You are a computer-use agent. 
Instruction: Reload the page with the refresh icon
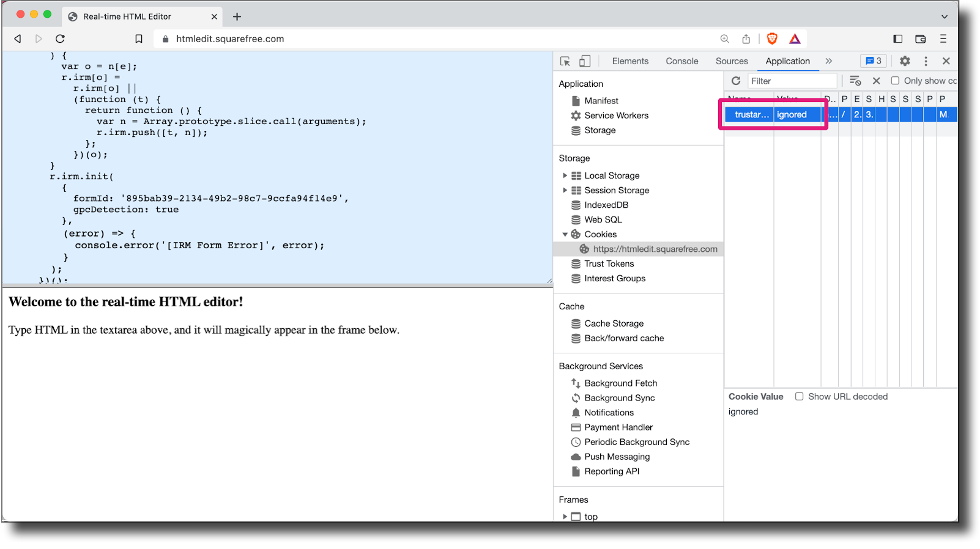point(60,39)
